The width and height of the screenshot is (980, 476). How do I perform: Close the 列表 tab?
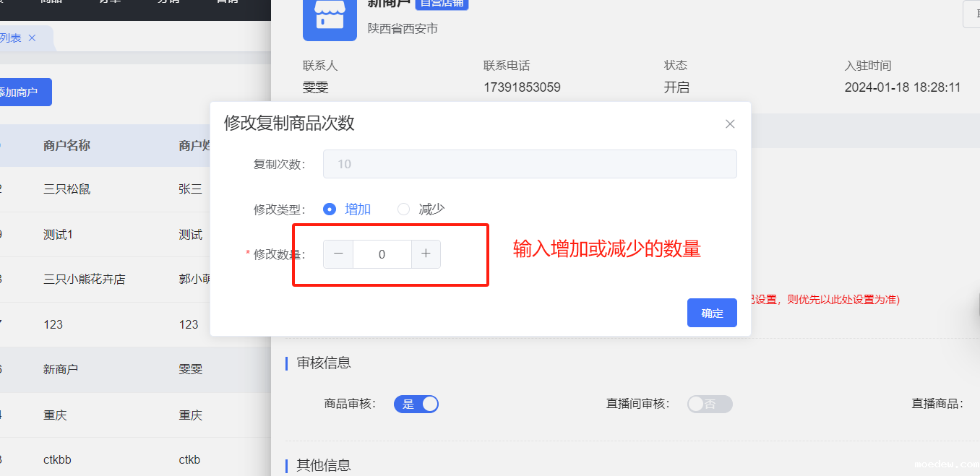point(32,38)
